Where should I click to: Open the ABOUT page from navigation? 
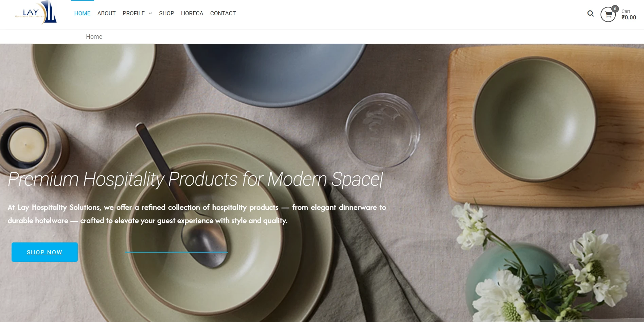click(106, 13)
